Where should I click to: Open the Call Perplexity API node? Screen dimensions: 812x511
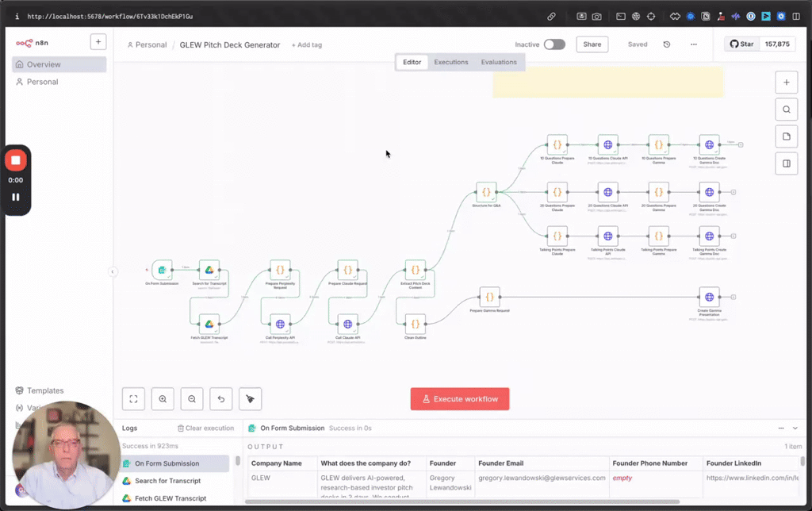click(280, 324)
